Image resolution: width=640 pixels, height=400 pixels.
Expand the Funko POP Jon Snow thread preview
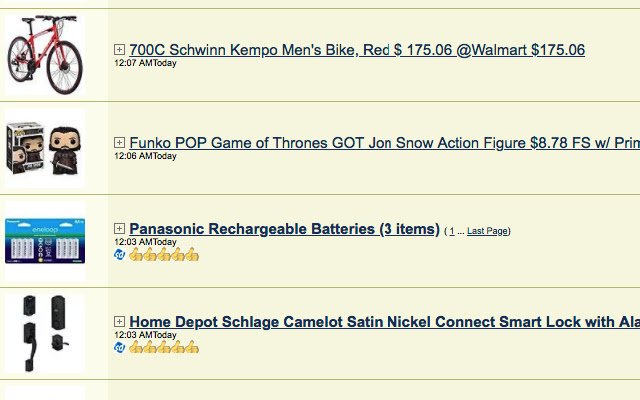pyautogui.click(x=119, y=142)
